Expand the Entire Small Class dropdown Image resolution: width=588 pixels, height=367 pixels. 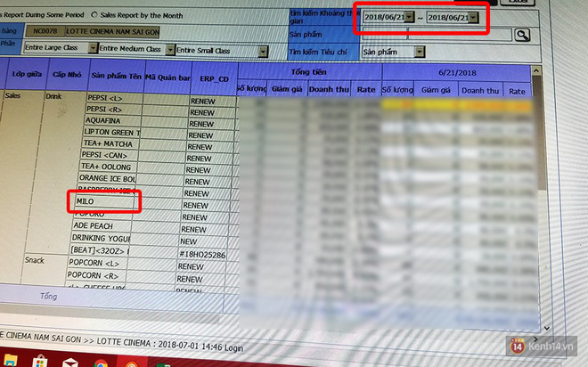[263, 52]
